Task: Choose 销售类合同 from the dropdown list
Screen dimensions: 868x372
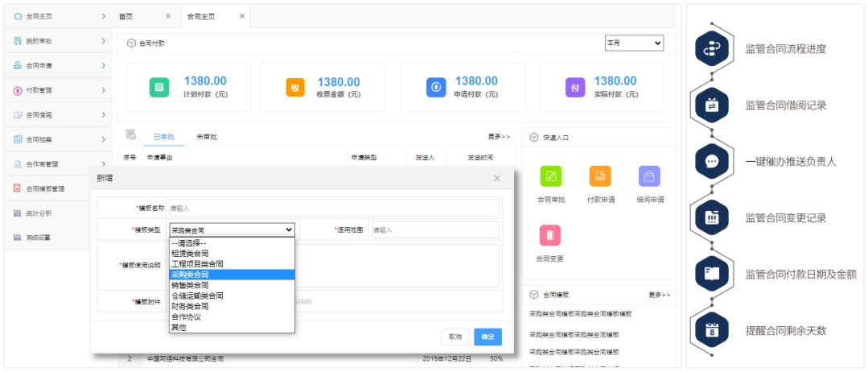Action: 191,285
